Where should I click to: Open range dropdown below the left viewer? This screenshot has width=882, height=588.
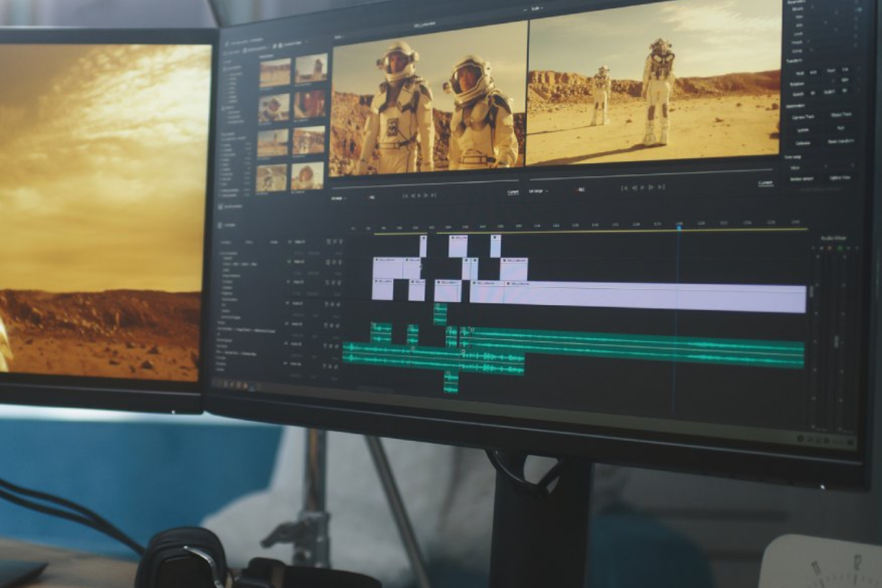pyautogui.click(x=339, y=198)
